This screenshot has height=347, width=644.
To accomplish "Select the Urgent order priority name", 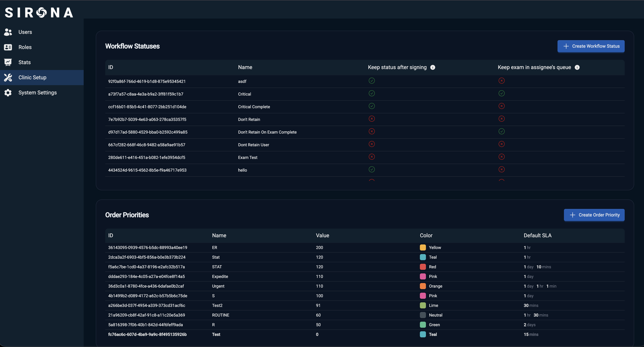I will [x=218, y=286].
